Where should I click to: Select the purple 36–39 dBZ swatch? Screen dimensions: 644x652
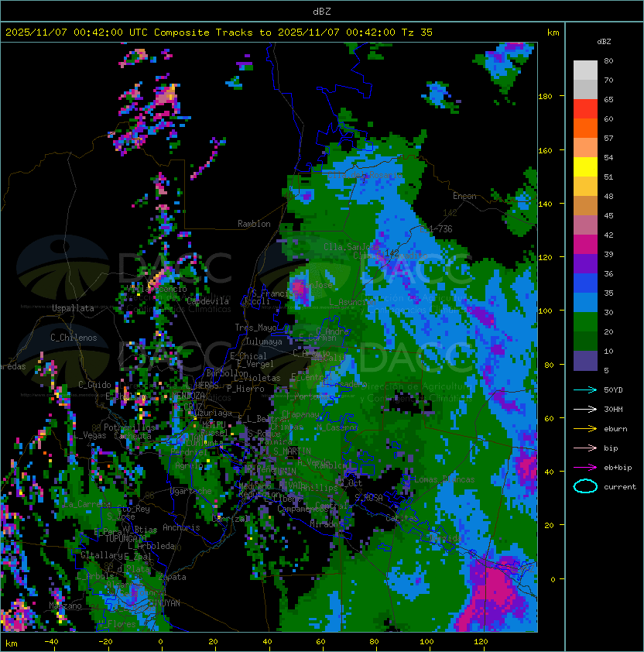coord(585,263)
